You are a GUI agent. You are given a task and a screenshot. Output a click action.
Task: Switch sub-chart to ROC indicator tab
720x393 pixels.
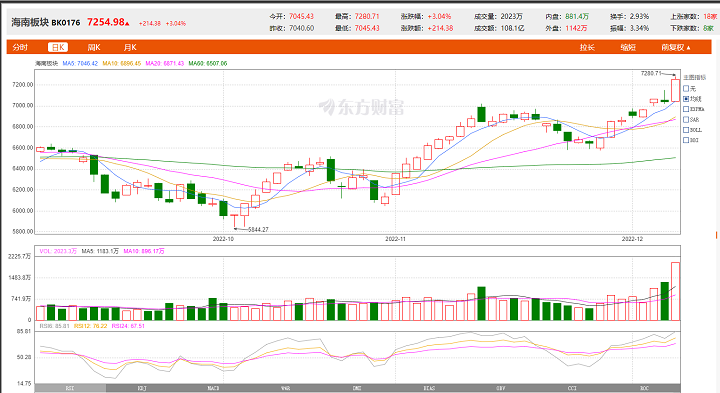644,388
